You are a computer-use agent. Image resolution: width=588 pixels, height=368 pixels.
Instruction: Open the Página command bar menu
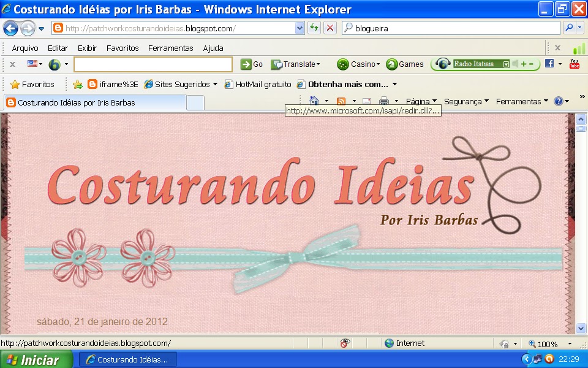pyautogui.click(x=421, y=101)
